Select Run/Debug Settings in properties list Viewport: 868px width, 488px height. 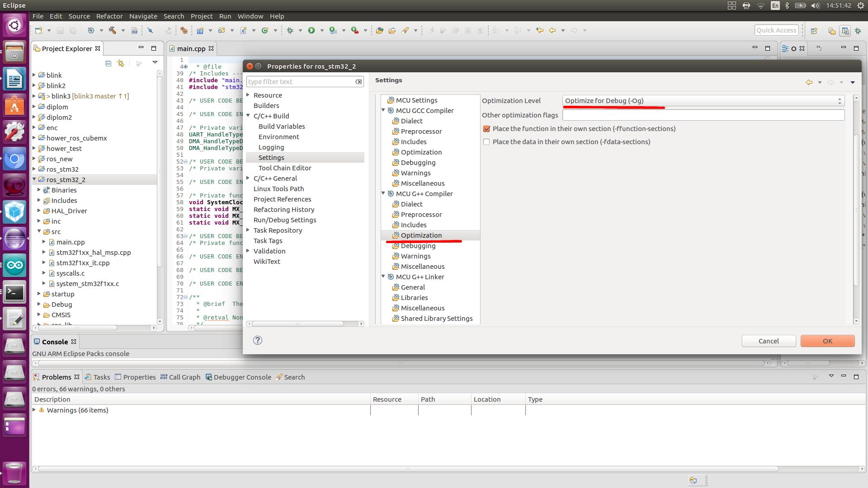tap(285, 220)
